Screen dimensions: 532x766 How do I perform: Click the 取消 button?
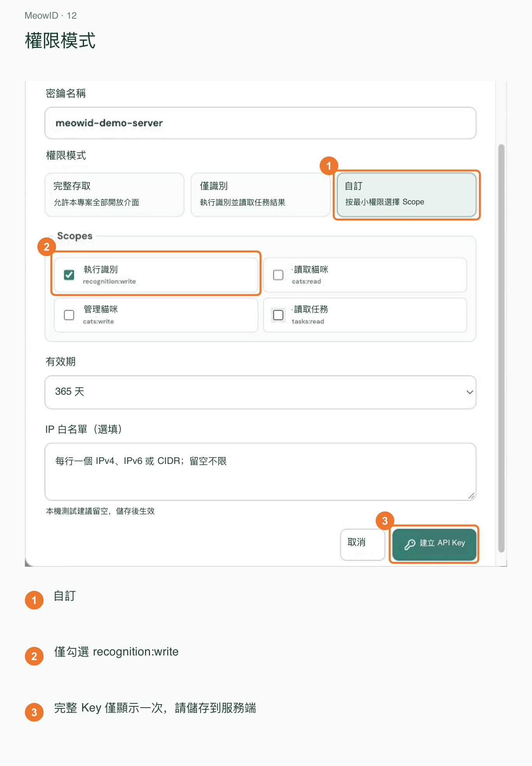click(x=362, y=544)
